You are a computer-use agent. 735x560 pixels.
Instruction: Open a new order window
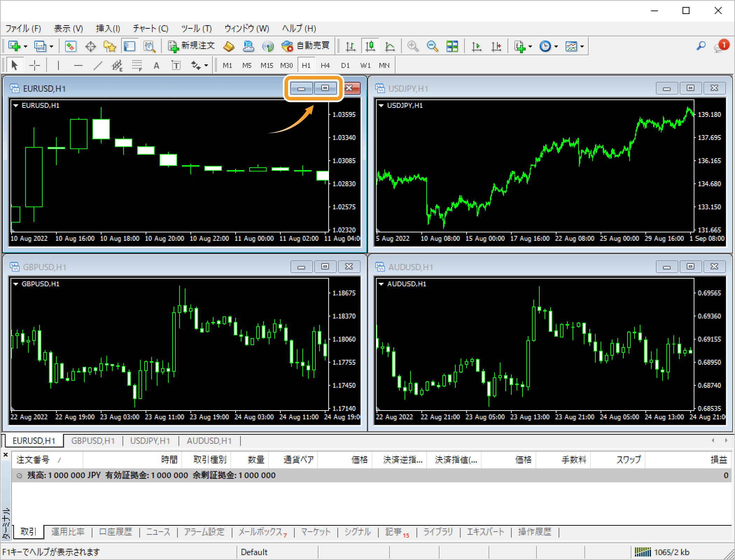(191, 46)
